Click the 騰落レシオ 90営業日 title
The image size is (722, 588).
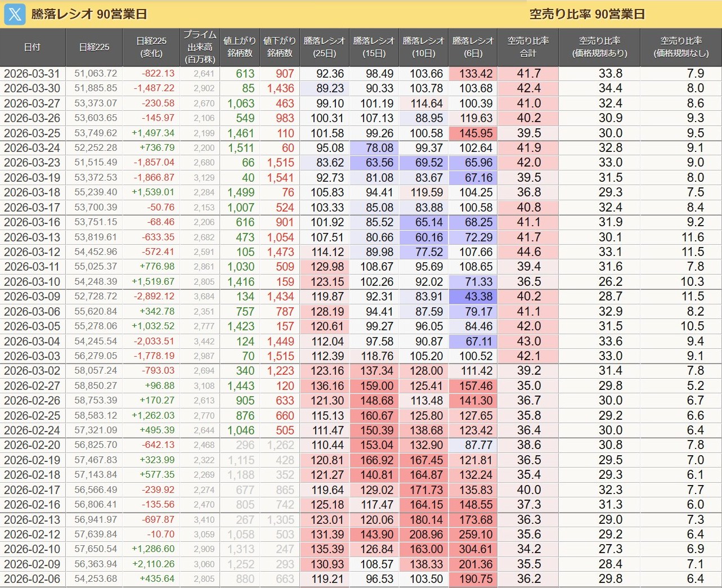tap(89, 14)
